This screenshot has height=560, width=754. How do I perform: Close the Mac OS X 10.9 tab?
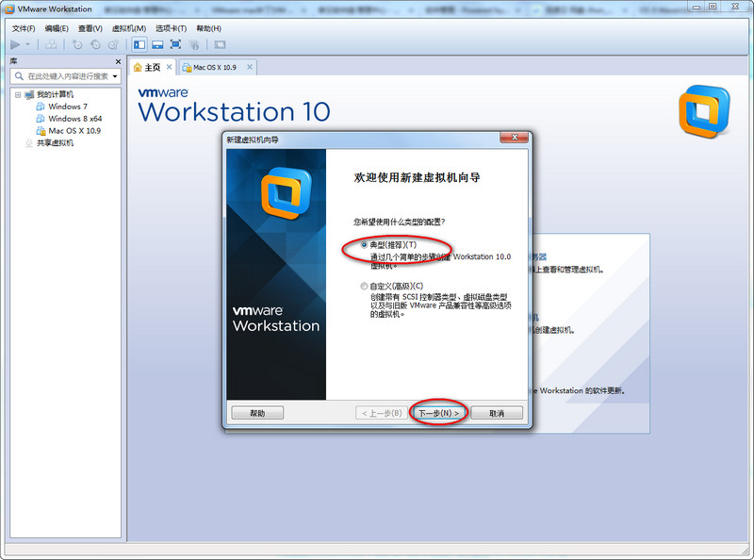[x=250, y=67]
